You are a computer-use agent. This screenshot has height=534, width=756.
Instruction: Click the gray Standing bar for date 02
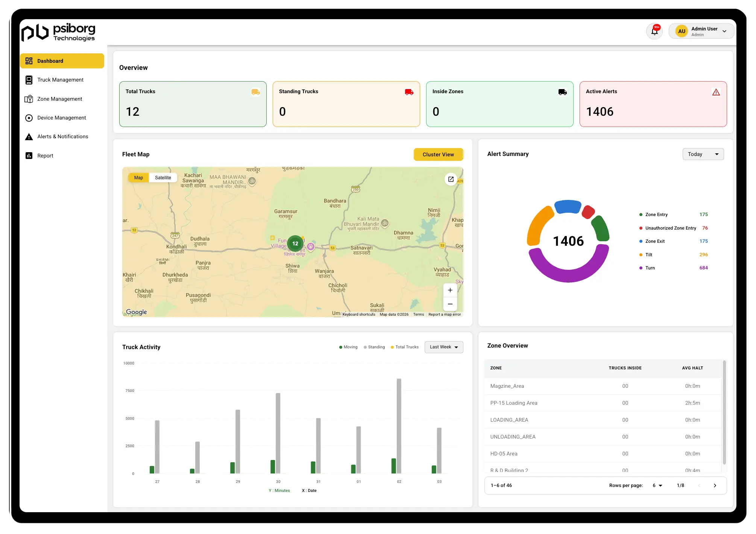pyautogui.click(x=399, y=426)
